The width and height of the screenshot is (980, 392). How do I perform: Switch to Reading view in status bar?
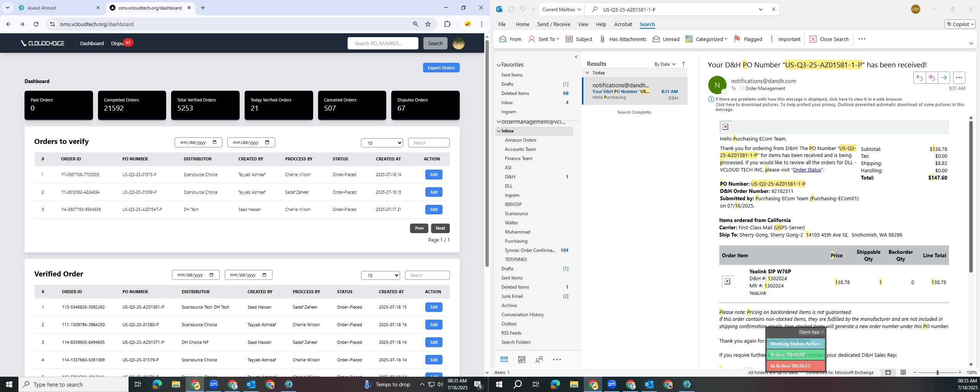point(903,372)
